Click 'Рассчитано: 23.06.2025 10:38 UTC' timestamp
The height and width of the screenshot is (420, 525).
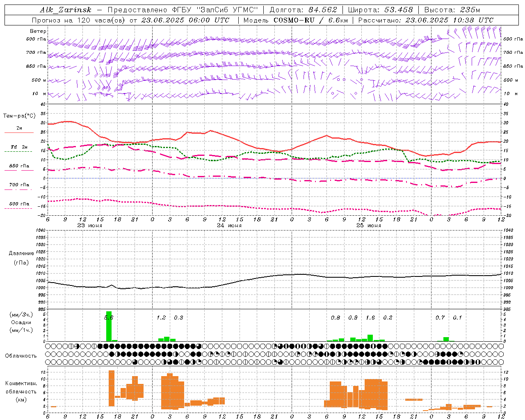coord(426,20)
